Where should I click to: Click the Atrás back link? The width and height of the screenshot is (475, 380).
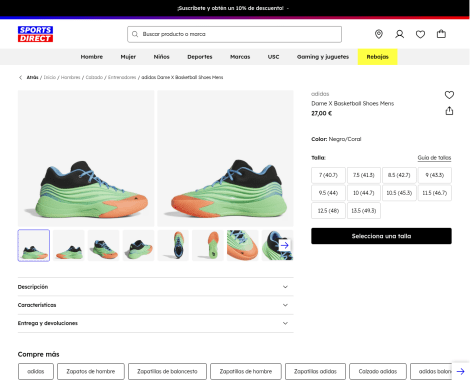tap(32, 77)
